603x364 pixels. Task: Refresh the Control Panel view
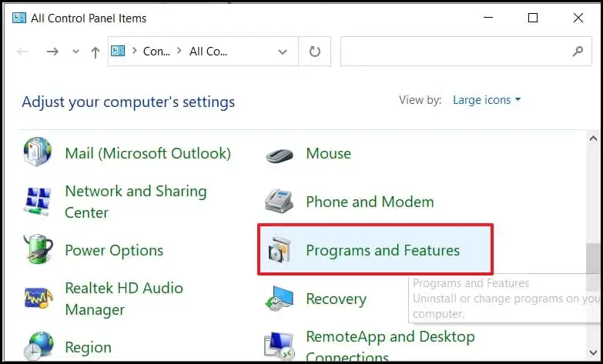pyautogui.click(x=314, y=51)
